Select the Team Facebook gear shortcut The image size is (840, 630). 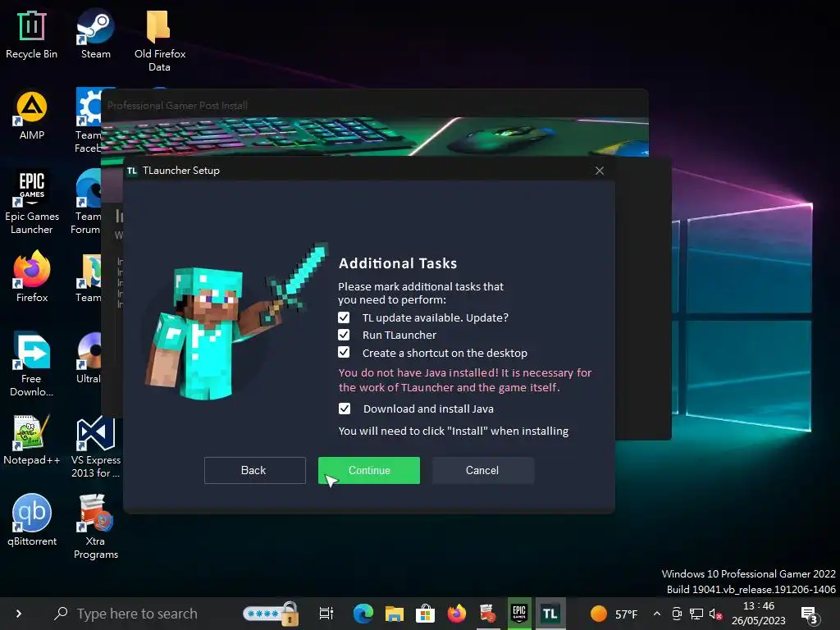point(89,121)
